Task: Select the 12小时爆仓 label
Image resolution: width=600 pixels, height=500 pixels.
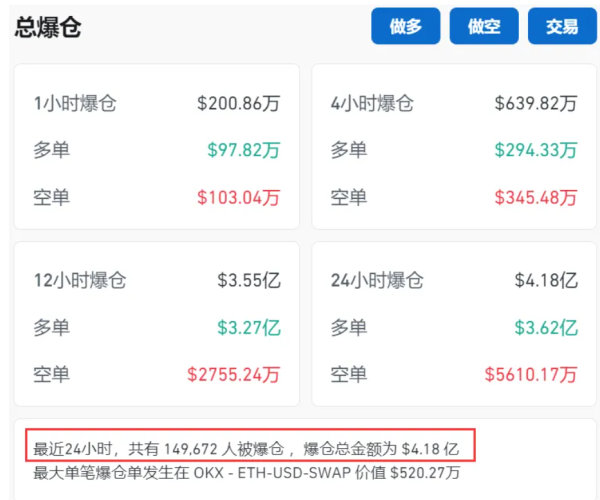Action: pyautogui.click(x=80, y=280)
